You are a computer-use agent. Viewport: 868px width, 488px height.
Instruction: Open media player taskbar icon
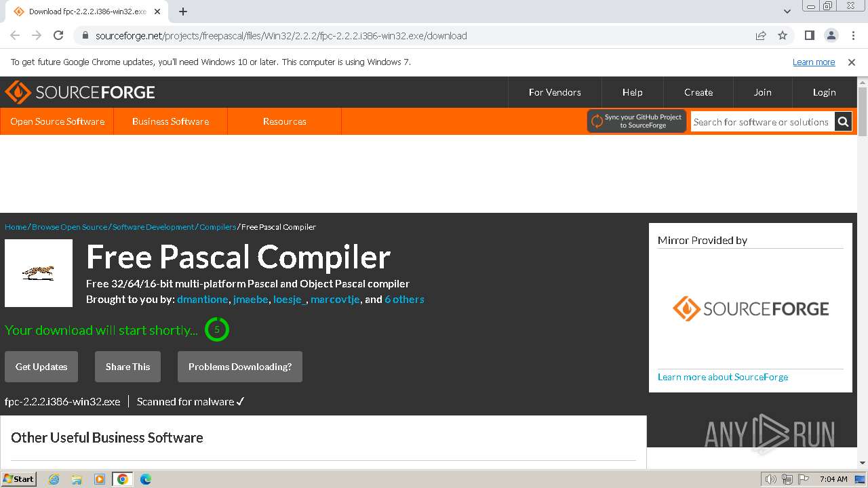click(100, 479)
